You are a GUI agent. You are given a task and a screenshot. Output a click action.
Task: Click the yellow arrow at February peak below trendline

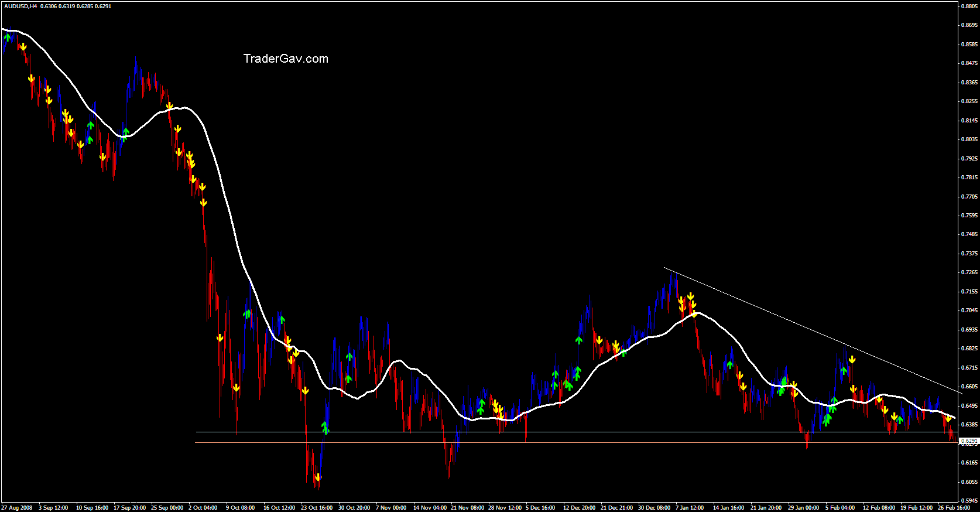(x=851, y=359)
